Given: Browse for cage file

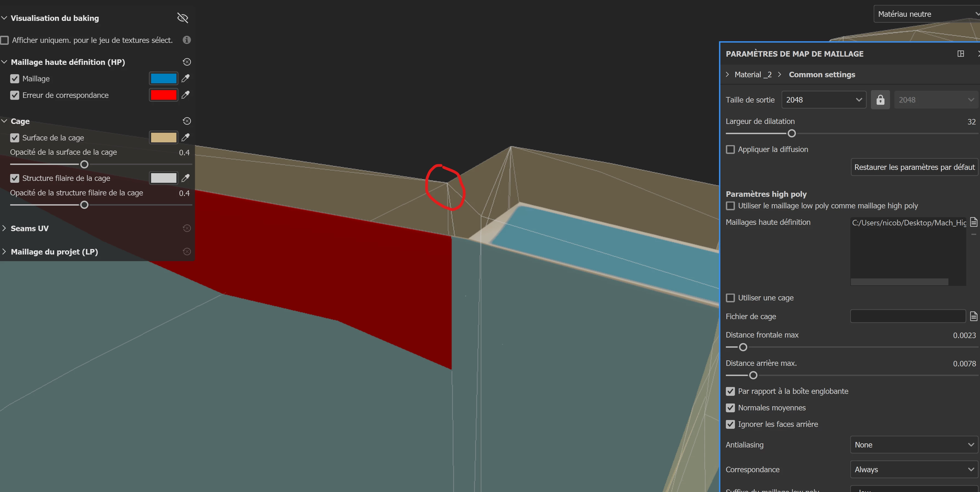Looking at the screenshot, I should tap(973, 316).
